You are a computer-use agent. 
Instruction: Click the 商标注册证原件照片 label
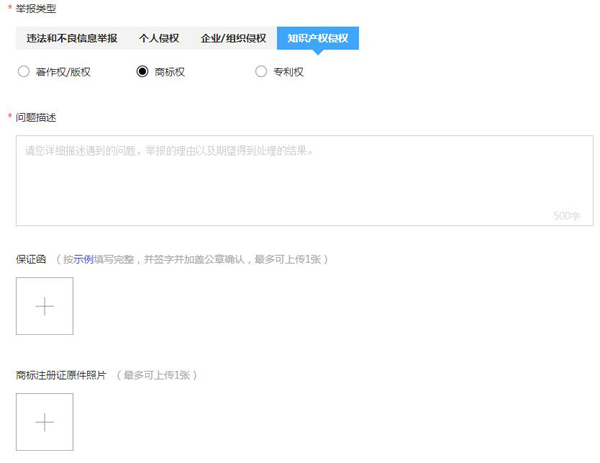(x=61, y=375)
